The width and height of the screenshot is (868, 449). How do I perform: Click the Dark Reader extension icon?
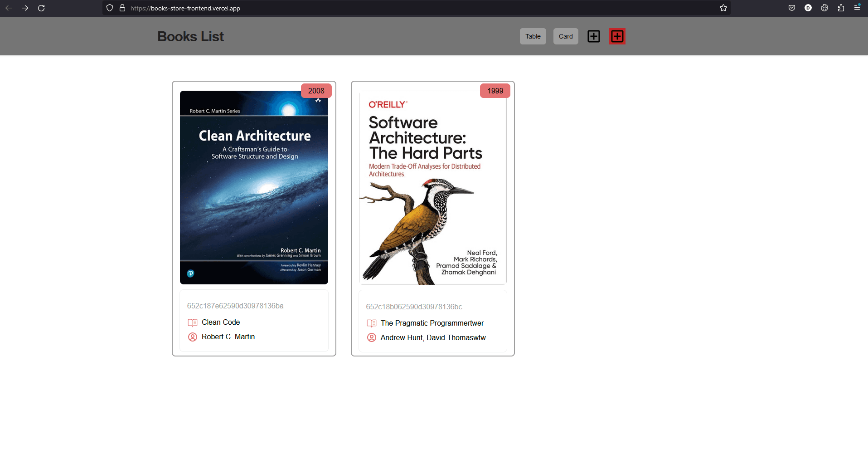click(x=808, y=8)
